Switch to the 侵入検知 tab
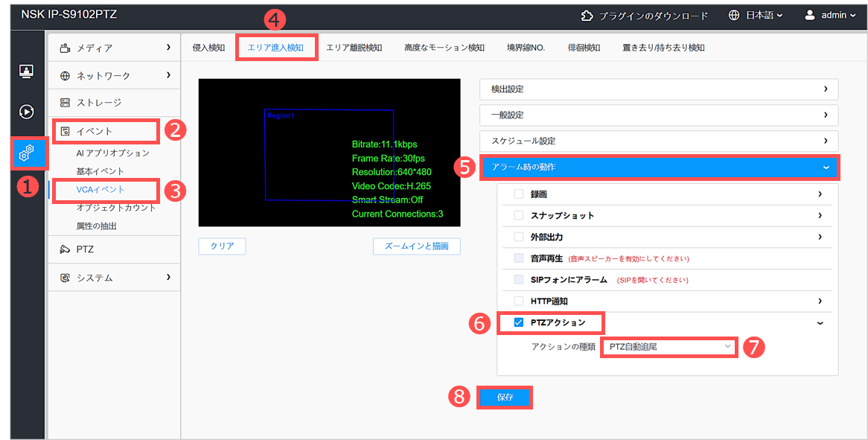Image resolution: width=868 pixels, height=440 pixels. tap(208, 48)
